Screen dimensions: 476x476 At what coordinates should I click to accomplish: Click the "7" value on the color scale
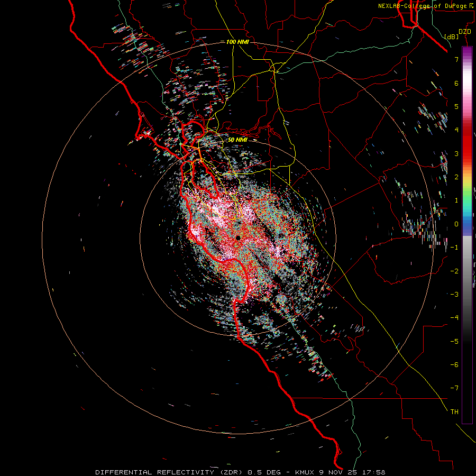pos(456,59)
